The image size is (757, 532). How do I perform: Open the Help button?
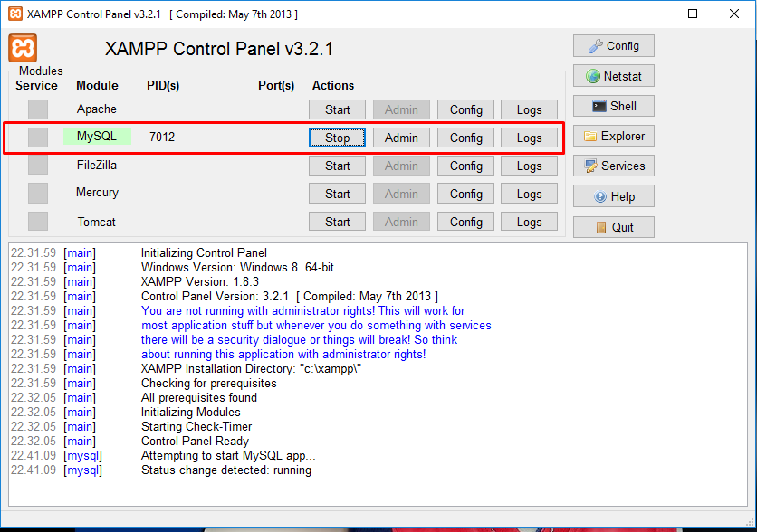coord(614,196)
